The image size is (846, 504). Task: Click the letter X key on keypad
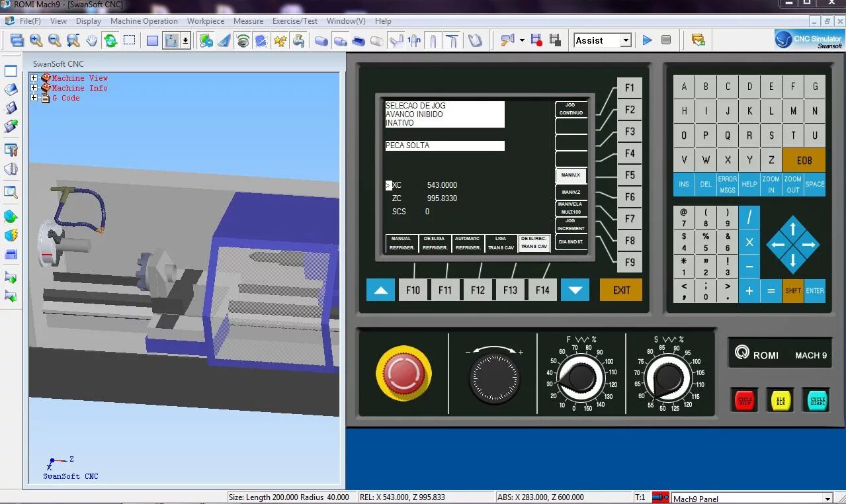728,160
